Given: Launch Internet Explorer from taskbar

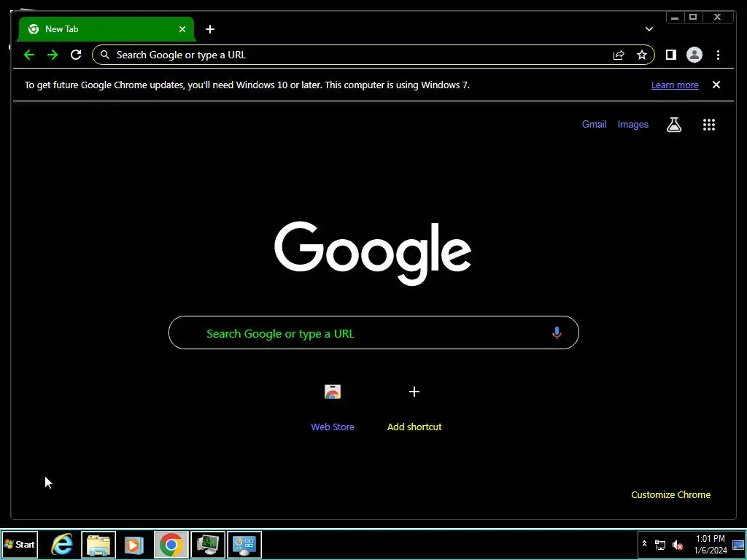Looking at the screenshot, I should pos(62,544).
